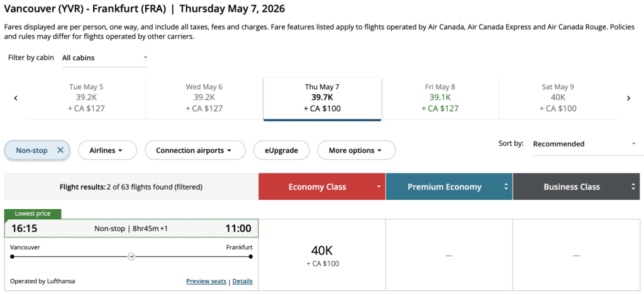Toggle the eUpgrade filter
The width and height of the screenshot is (644, 294).
click(x=281, y=151)
